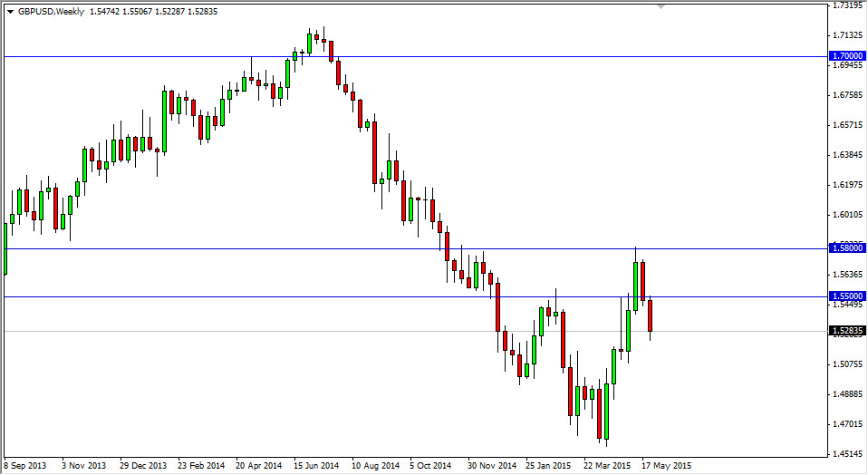Select the 1.55000 blue price label
This screenshot has width=868, height=475.
(x=847, y=296)
